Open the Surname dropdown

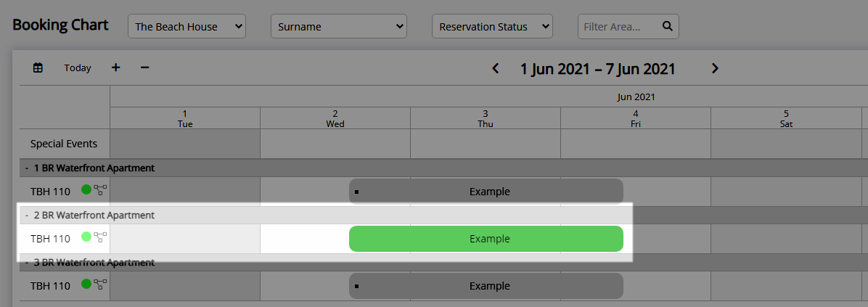pyautogui.click(x=339, y=27)
